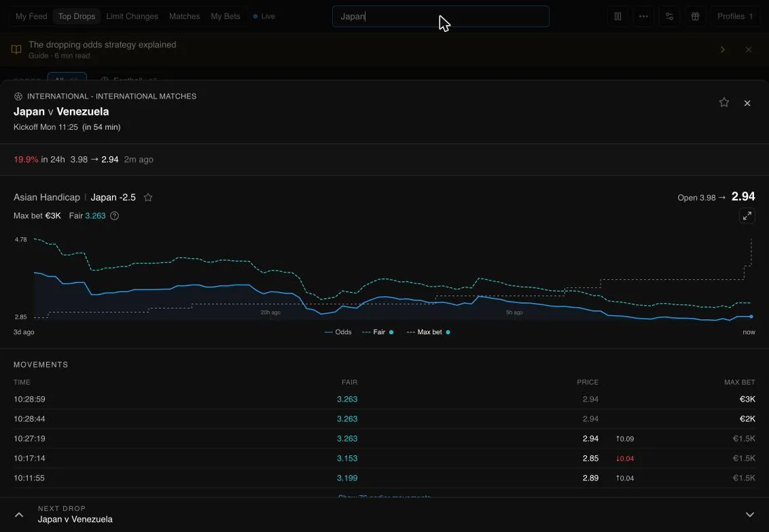This screenshot has width=769, height=532.
Task: Click the FAIR column header
Action: (350, 382)
